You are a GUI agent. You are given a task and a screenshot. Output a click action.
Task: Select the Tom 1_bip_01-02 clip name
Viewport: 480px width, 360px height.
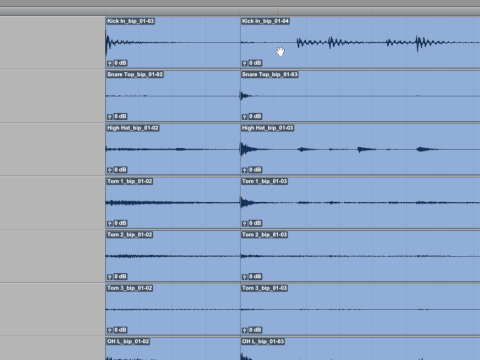click(130, 181)
